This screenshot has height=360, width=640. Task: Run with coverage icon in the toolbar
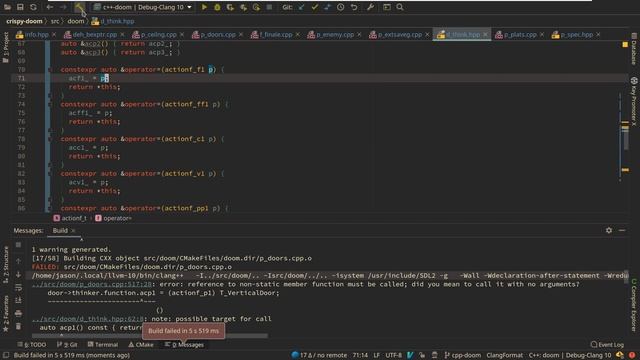click(x=230, y=7)
